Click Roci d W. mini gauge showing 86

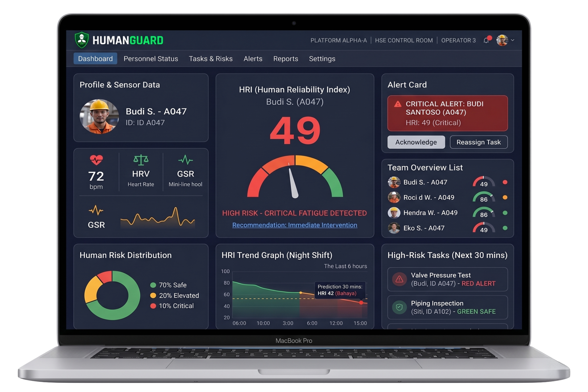pyautogui.click(x=484, y=197)
